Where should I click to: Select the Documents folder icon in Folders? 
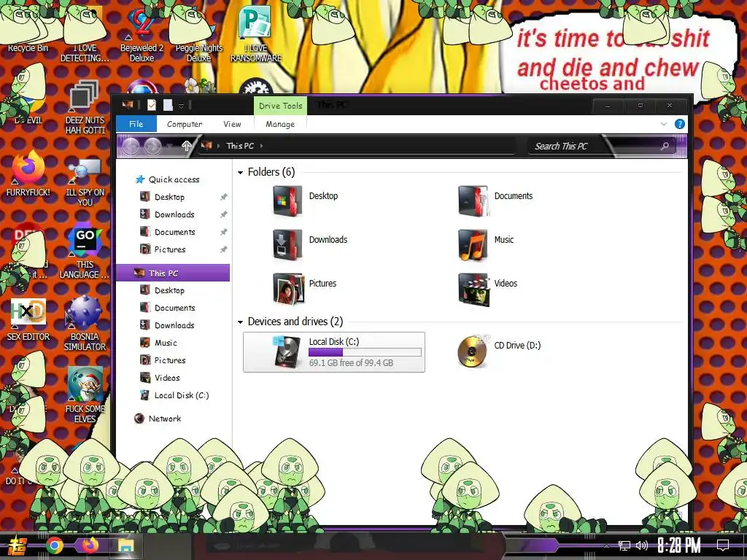[473, 201]
